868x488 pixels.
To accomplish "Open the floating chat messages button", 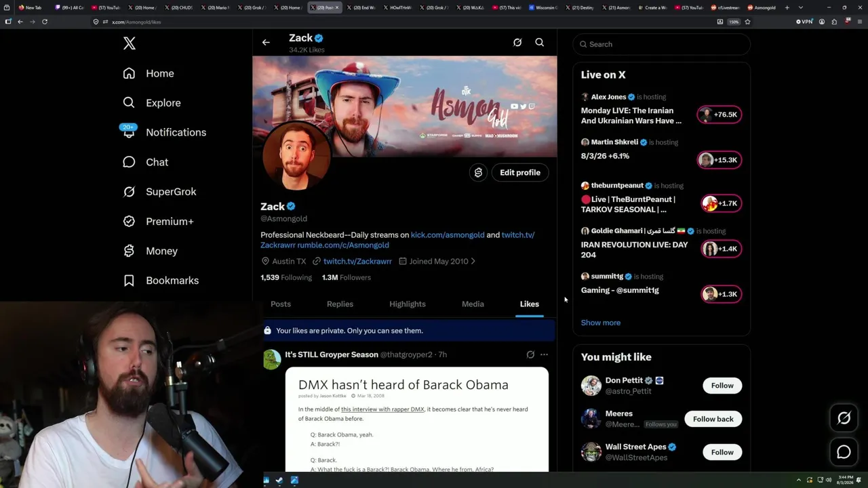I will [844, 451].
